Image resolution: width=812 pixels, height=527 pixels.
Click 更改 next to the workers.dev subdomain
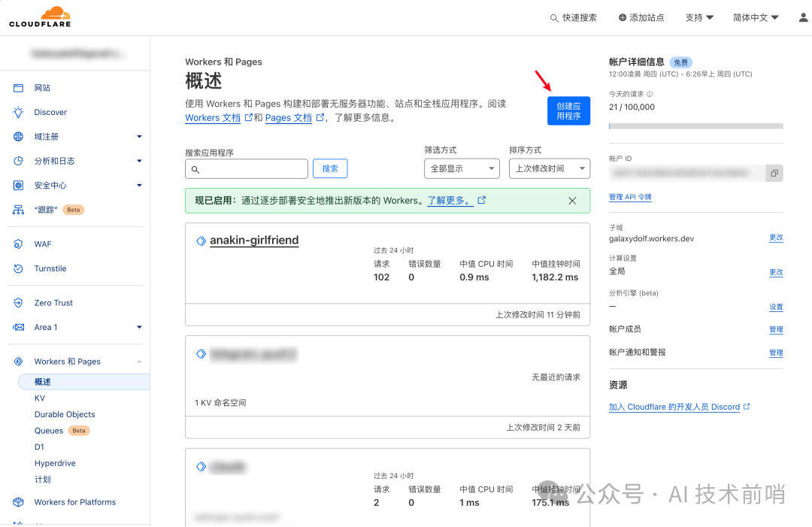click(x=776, y=238)
